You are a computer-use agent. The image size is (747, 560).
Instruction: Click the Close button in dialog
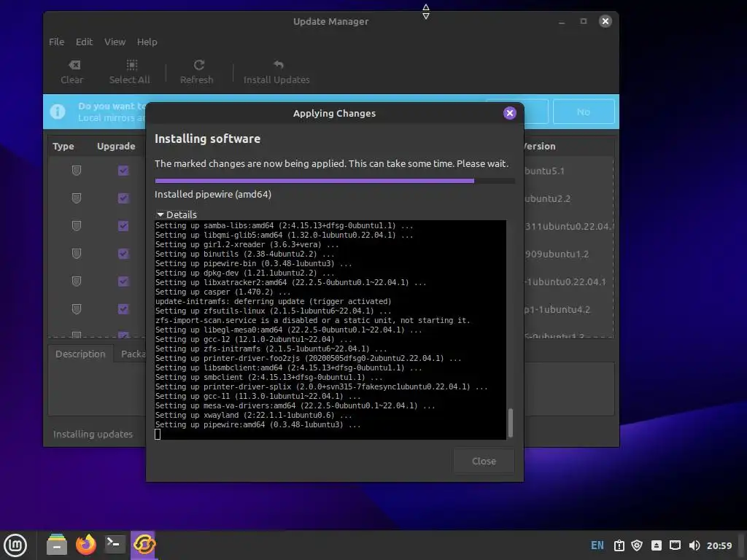coord(484,461)
